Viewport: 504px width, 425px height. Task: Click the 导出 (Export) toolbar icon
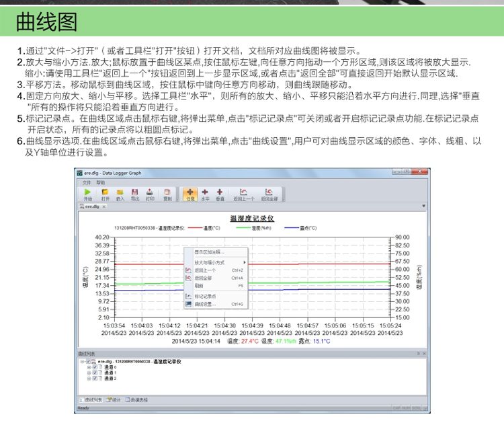[x=135, y=192]
